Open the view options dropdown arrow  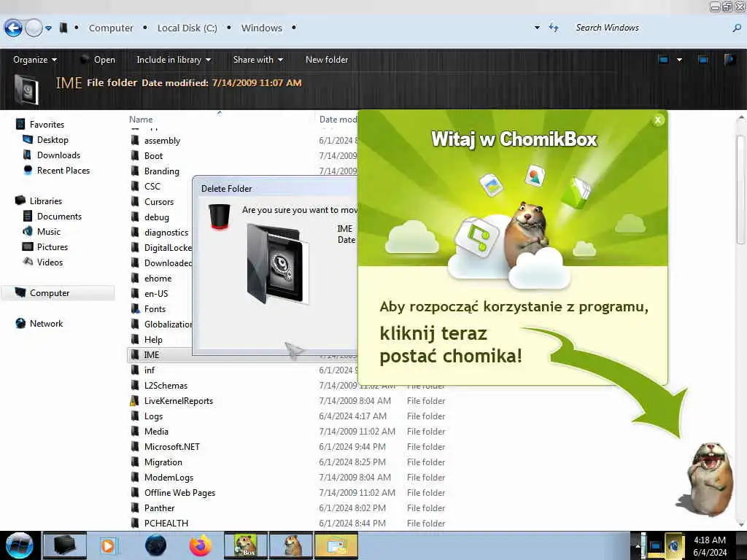[x=679, y=60]
